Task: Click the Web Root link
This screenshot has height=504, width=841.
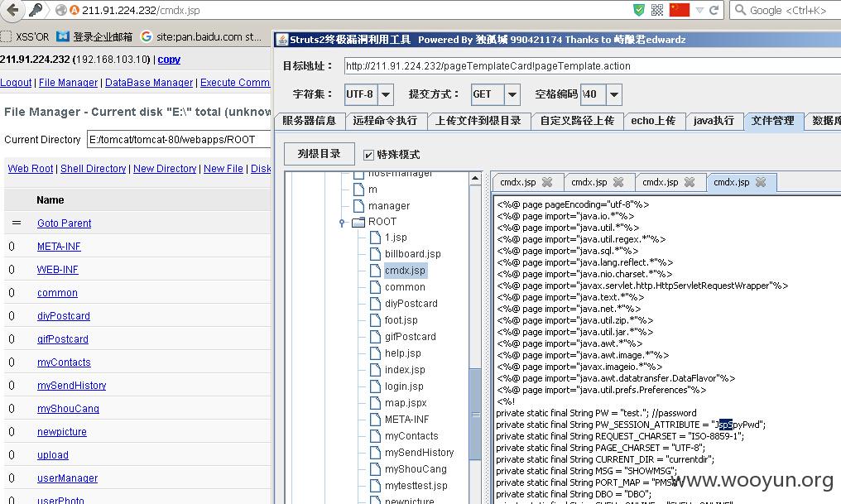Action: coord(31,168)
